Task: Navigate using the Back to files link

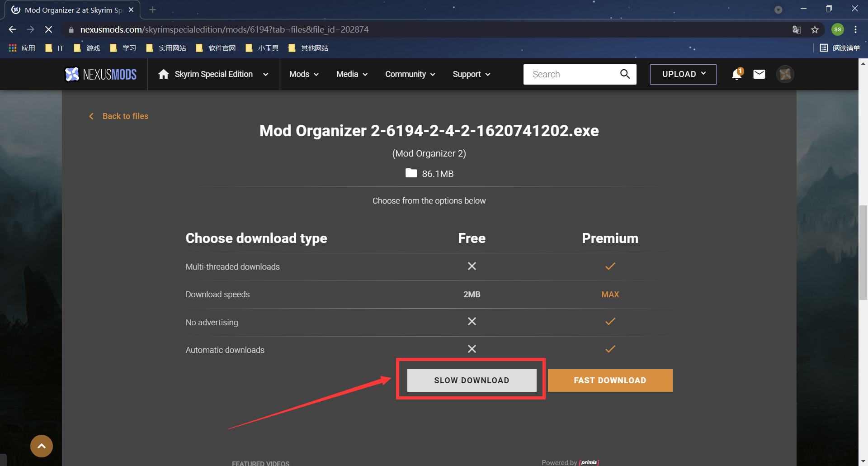Action: click(x=125, y=116)
